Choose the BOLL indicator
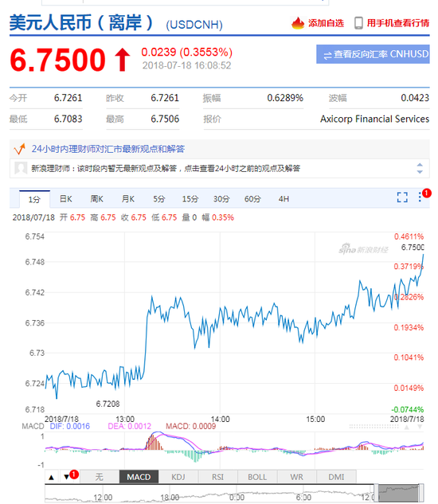 [x=257, y=477]
